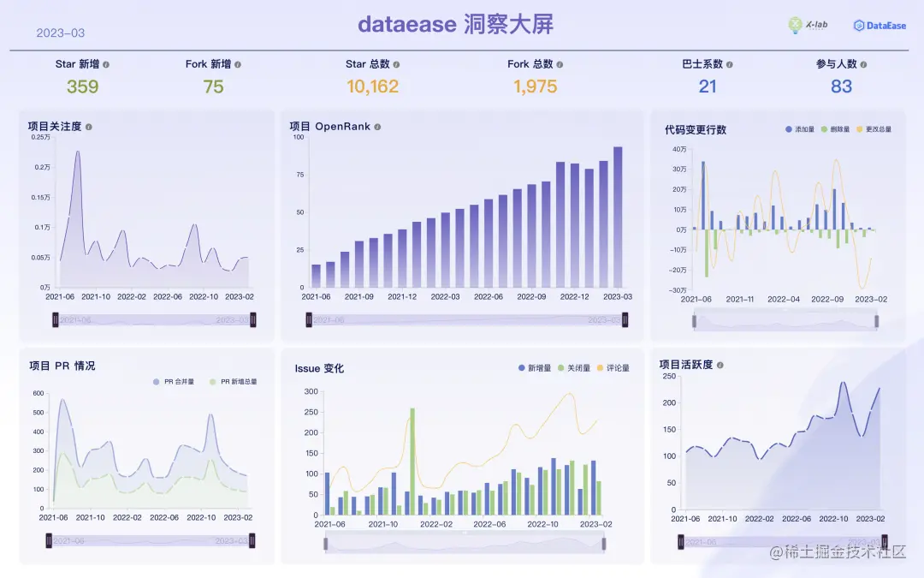Viewport: 924px width, 578px height.
Task: Click the info icon beside Fork 新增
Action: coord(238,65)
